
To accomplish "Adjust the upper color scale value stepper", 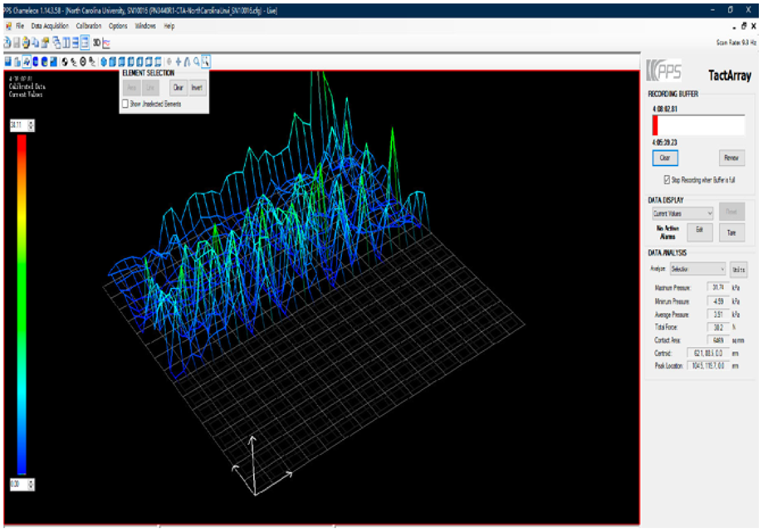I will (32, 124).
